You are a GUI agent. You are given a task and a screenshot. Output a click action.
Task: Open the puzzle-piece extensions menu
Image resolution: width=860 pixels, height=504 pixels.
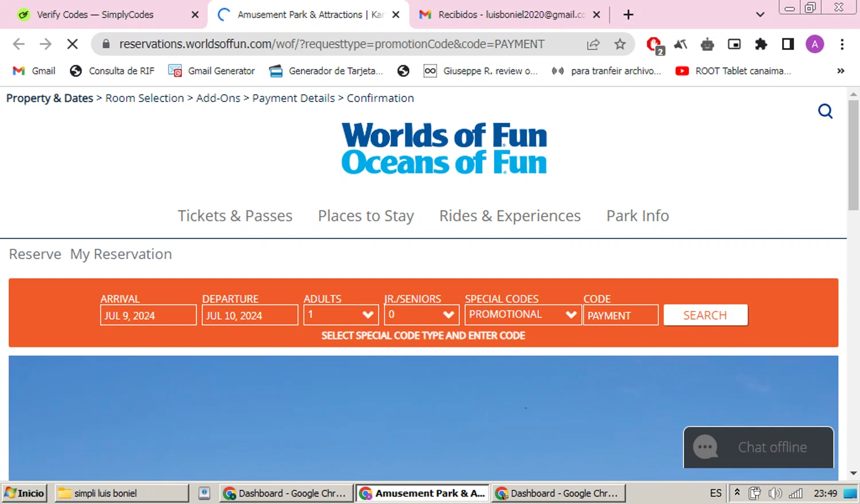coord(761,44)
